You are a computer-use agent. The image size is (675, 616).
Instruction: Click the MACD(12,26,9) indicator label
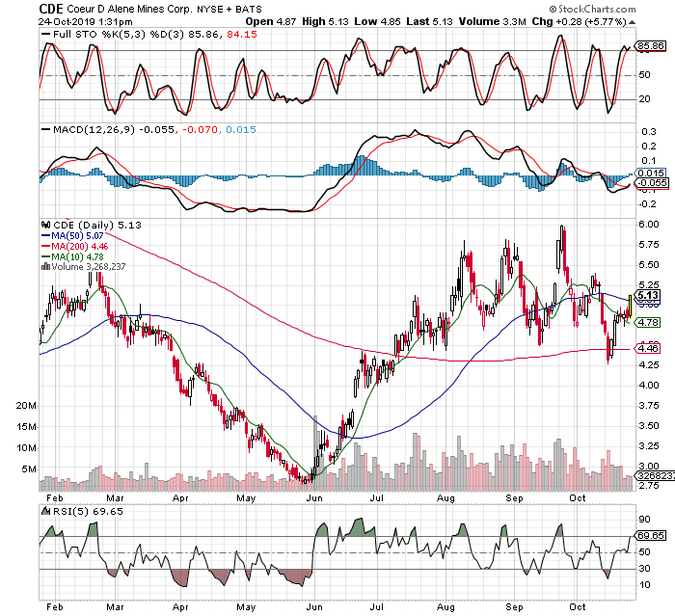(94, 129)
